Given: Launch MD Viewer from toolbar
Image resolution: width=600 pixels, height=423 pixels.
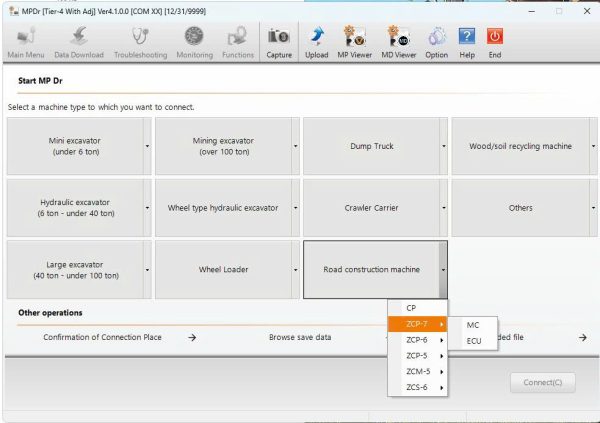Looking at the screenshot, I should coord(398,42).
